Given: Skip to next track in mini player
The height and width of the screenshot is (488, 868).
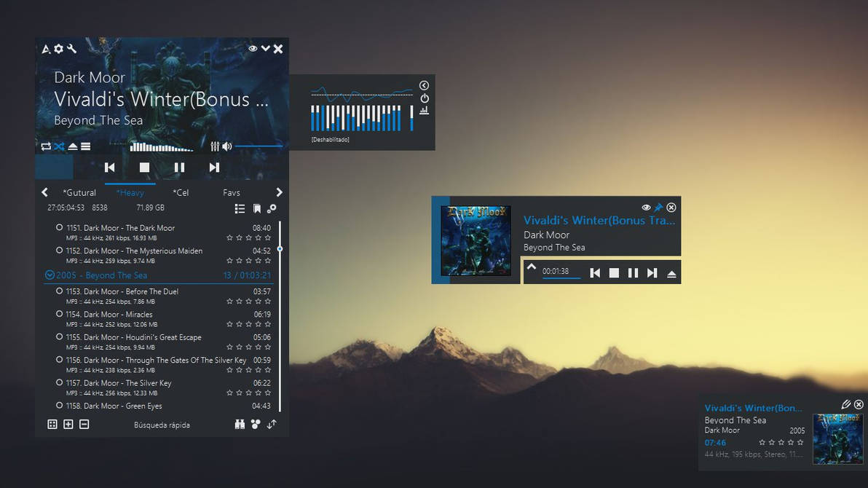Looking at the screenshot, I should tap(652, 272).
